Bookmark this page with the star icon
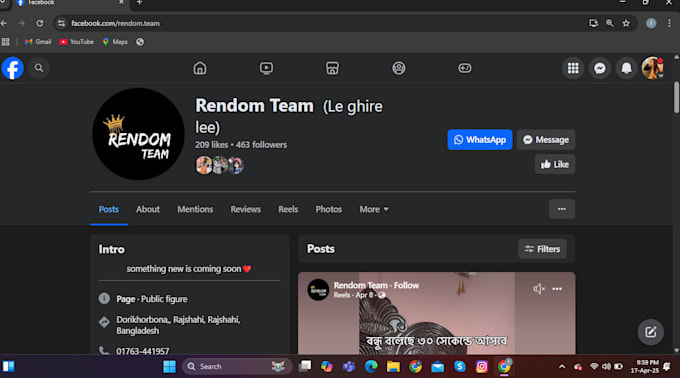 [x=626, y=23]
